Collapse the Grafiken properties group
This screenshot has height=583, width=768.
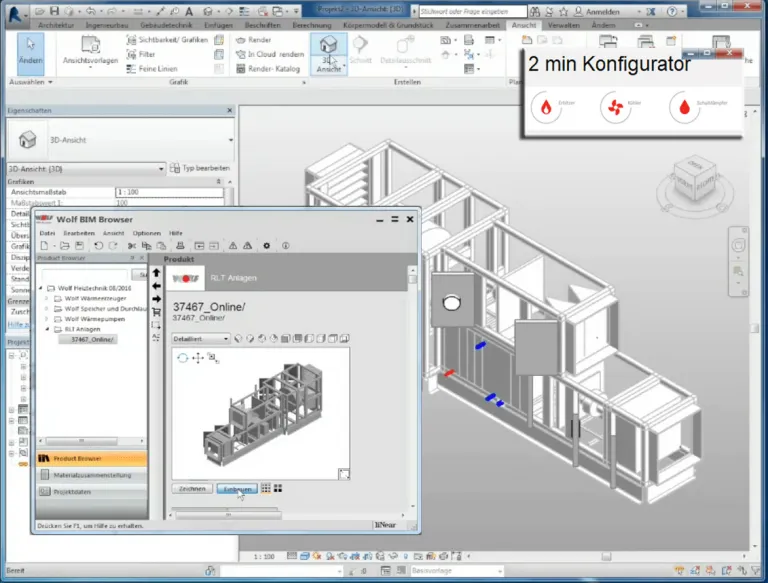pyautogui.click(x=218, y=182)
